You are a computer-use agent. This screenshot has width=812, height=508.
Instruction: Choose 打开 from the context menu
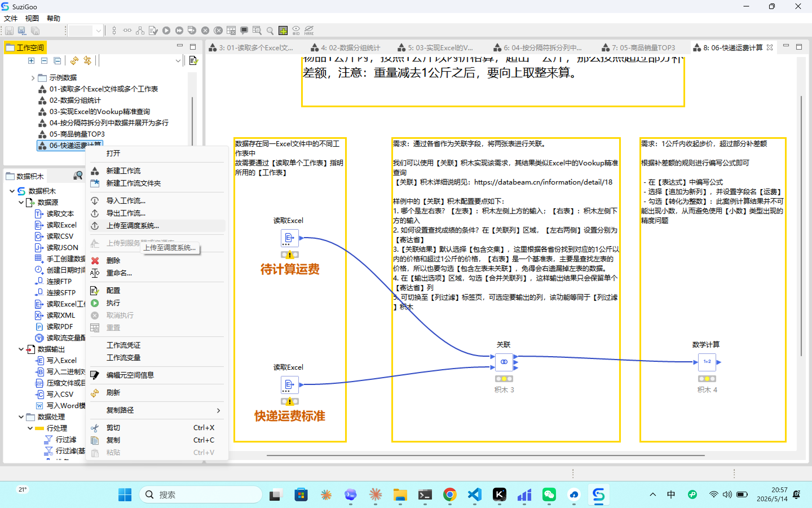coord(157,154)
